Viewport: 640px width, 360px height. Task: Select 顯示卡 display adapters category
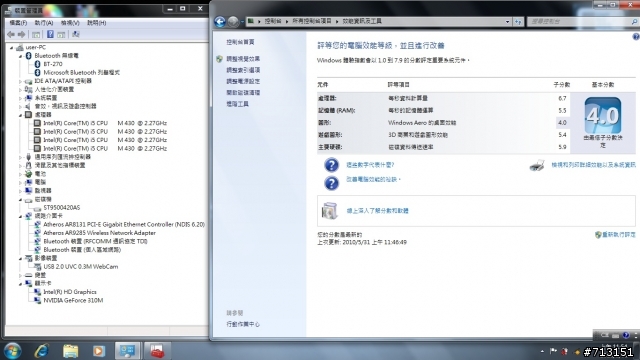click(x=43, y=283)
